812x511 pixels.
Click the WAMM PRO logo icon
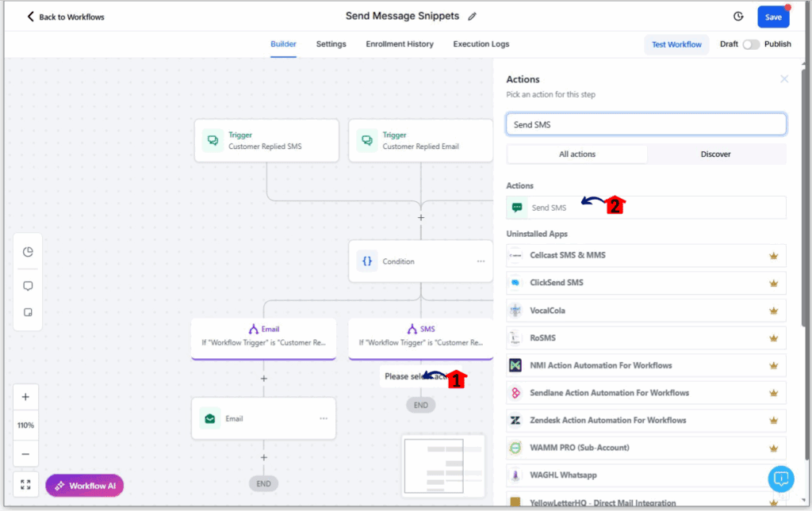[x=515, y=448]
